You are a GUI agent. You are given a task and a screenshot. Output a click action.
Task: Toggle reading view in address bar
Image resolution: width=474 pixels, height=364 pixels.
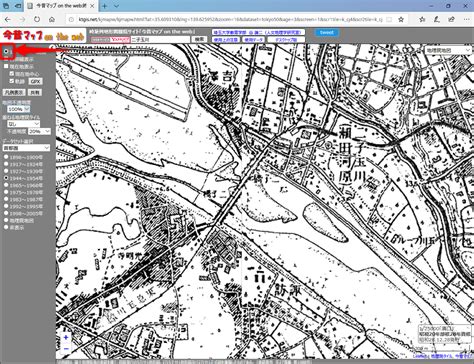389,20
